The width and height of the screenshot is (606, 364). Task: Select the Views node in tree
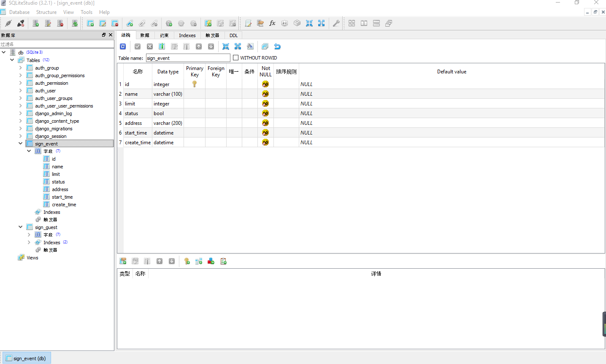pos(32,258)
